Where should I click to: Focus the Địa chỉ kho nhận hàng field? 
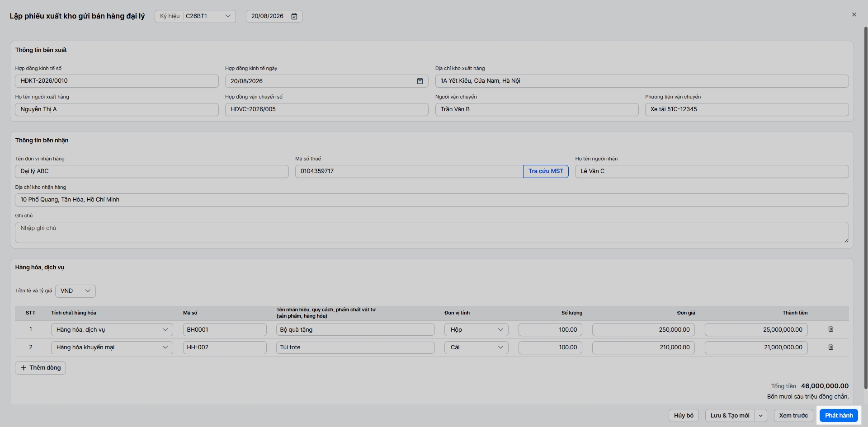(432, 200)
